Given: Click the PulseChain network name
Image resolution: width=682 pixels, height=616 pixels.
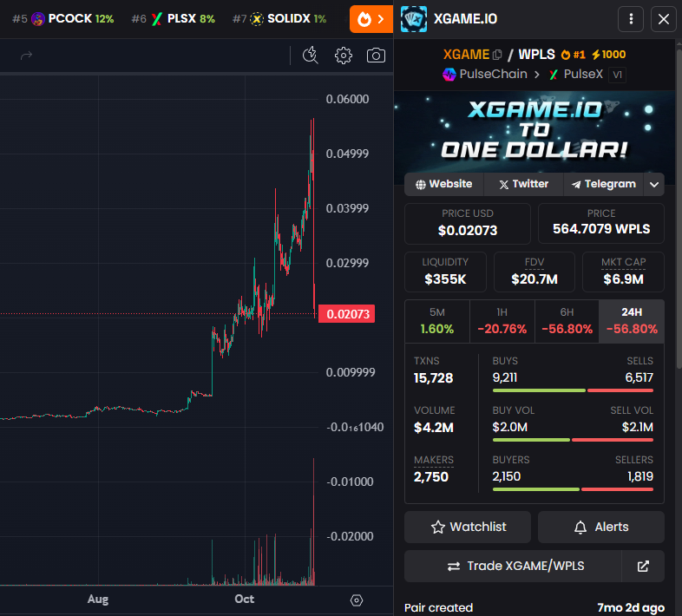Looking at the screenshot, I should [x=493, y=75].
